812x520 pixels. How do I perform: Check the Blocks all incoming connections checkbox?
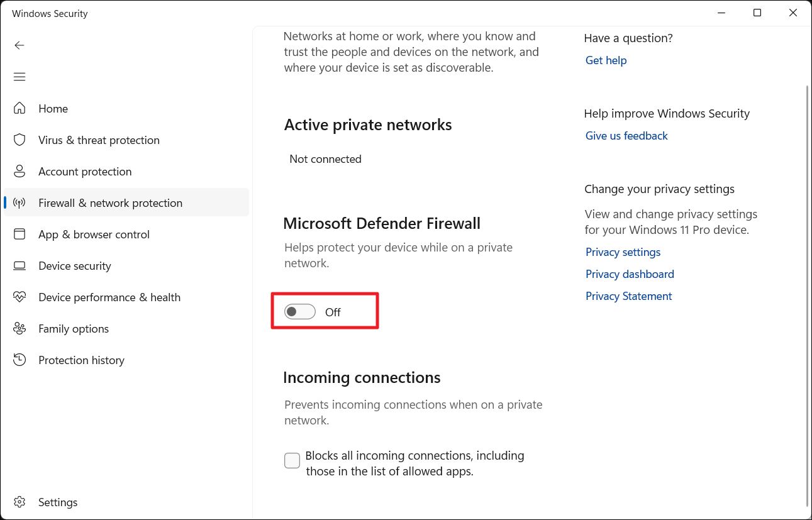coord(292,461)
